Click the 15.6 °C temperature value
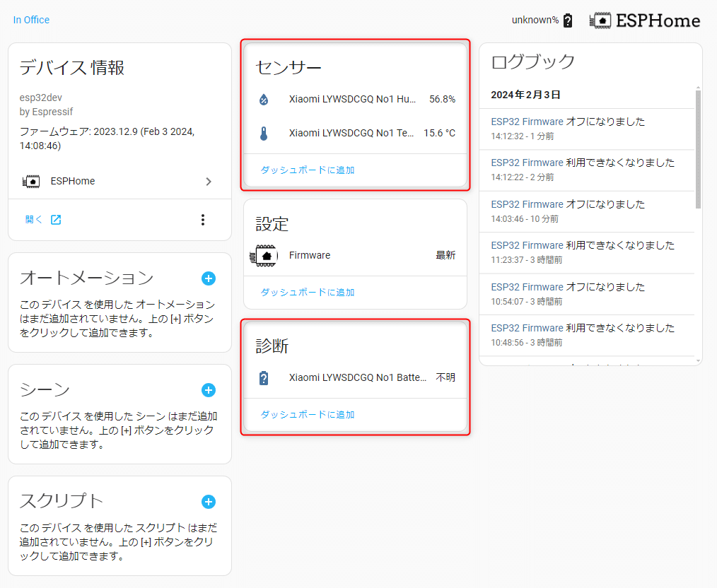717x588 pixels. 439,134
